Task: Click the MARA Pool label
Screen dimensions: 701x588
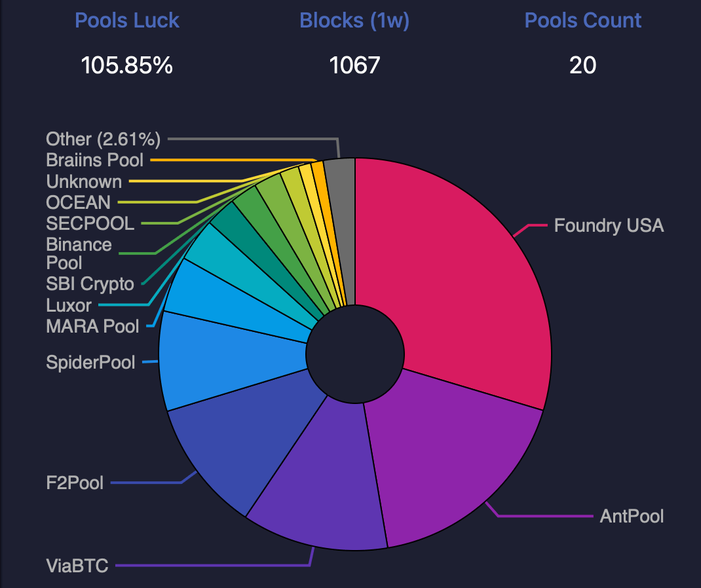Action: pyautogui.click(x=92, y=326)
